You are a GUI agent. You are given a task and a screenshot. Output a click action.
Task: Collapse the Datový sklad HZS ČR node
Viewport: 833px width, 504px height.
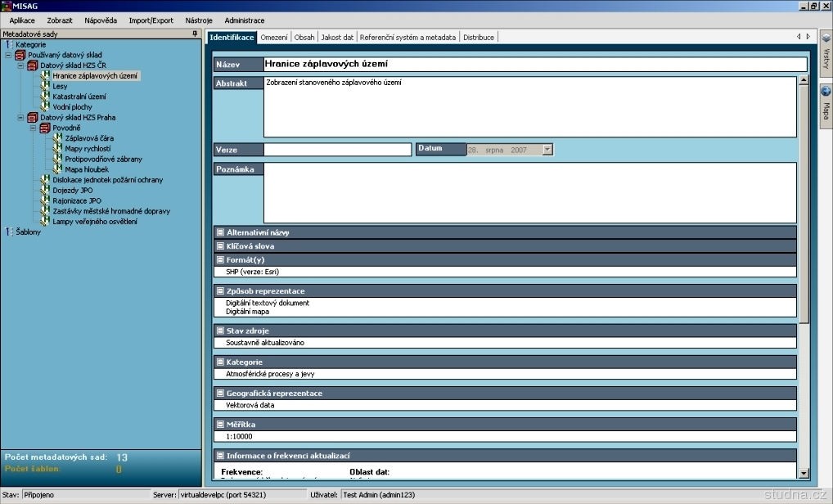coord(20,65)
